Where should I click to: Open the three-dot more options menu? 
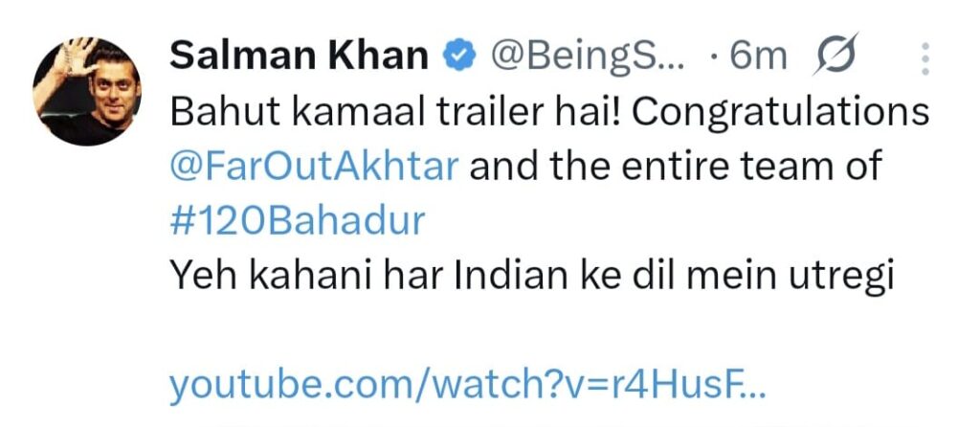point(924,57)
